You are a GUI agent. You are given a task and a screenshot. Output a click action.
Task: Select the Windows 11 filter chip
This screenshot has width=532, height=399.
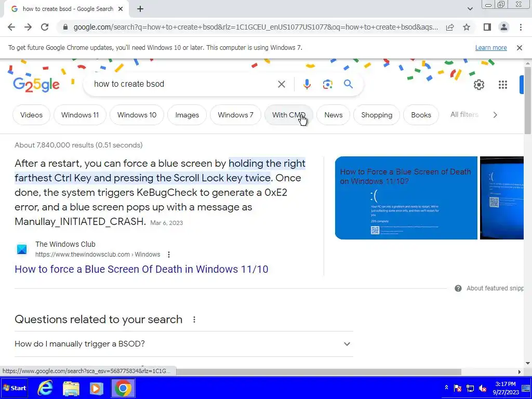point(80,115)
